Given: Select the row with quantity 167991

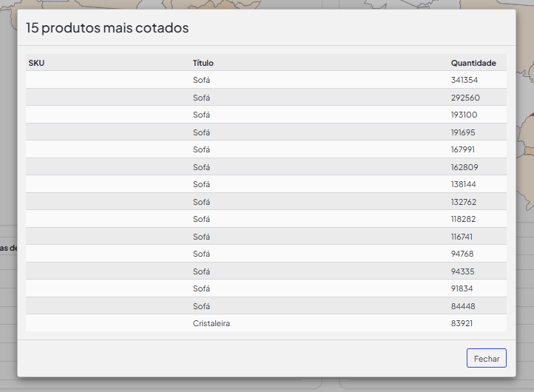Looking at the screenshot, I should tap(266, 149).
